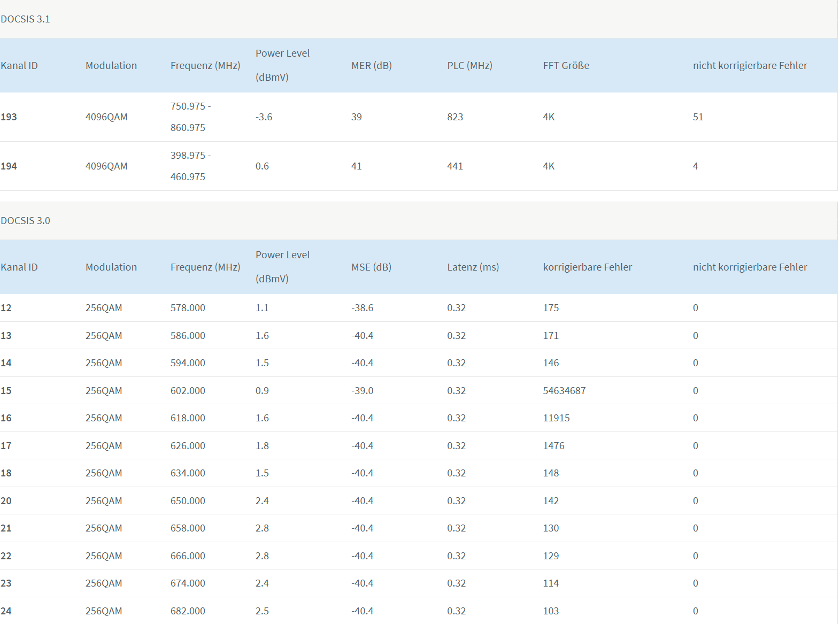Click correctable errors value 148
Image resolution: width=840 pixels, height=624 pixels.
coord(551,473)
